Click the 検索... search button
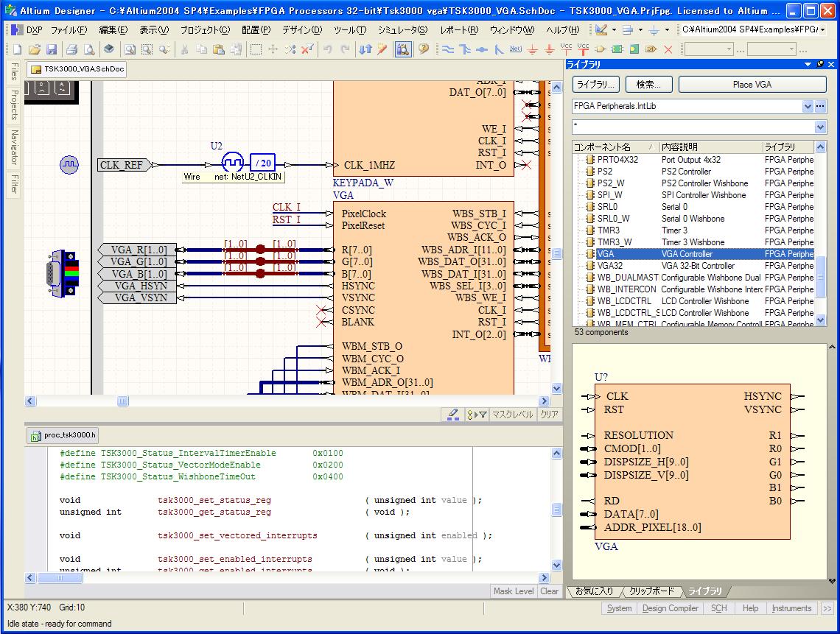The image size is (840, 634). (648, 85)
